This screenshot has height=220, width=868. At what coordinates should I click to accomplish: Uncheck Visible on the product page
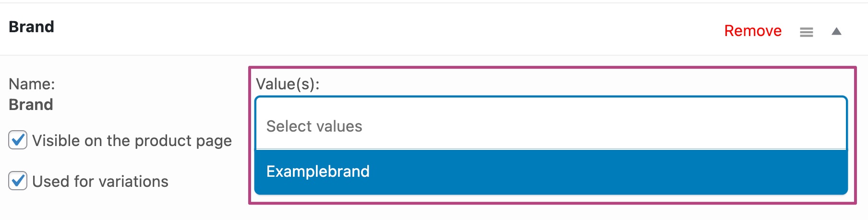18,140
